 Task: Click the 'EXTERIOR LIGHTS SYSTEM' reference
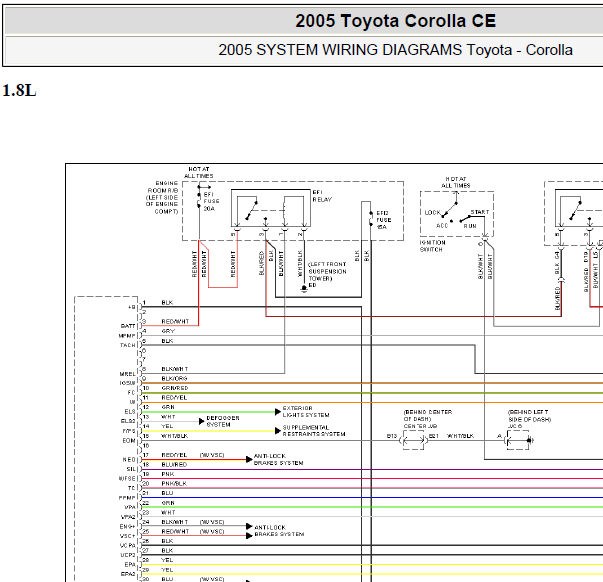[306, 411]
